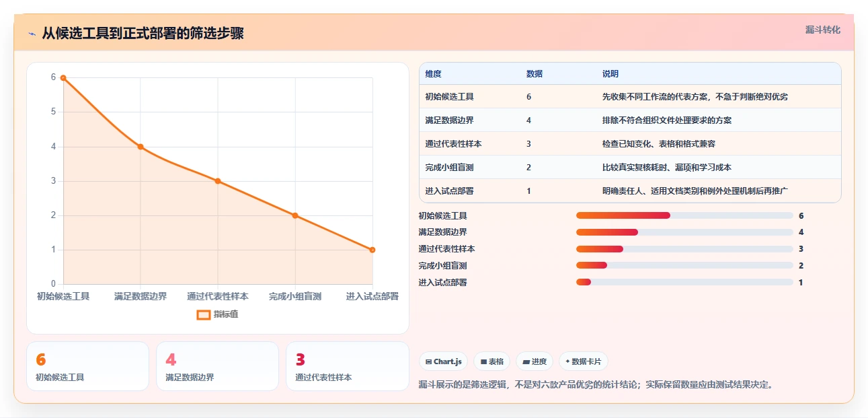Click the 完成小组盲测 label in progress list
Screen dimensions: 868x418
click(442, 266)
